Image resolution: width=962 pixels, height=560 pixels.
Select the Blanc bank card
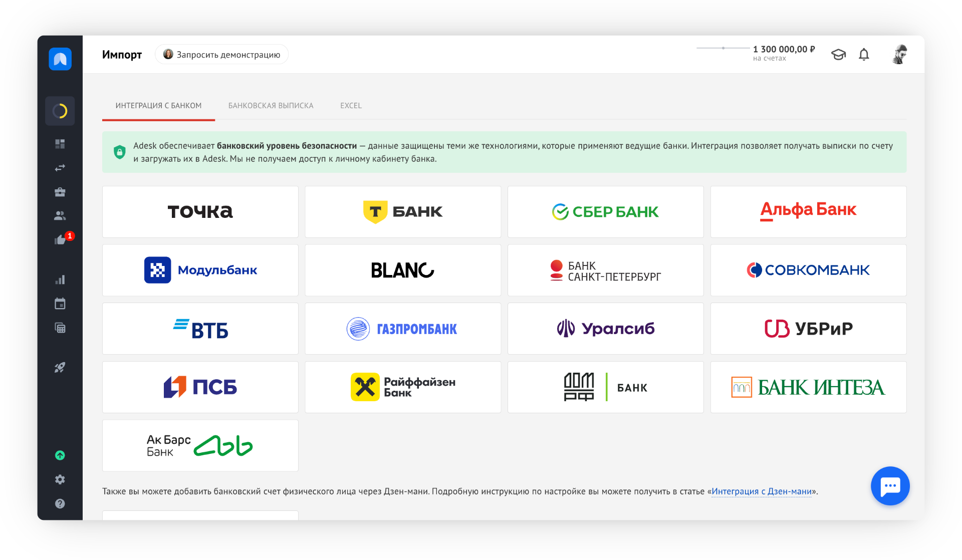[x=403, y=270]
